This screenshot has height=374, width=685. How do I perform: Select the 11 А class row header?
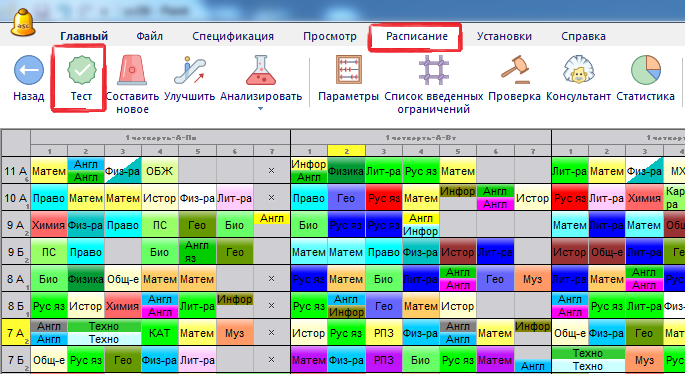[16, 171]
